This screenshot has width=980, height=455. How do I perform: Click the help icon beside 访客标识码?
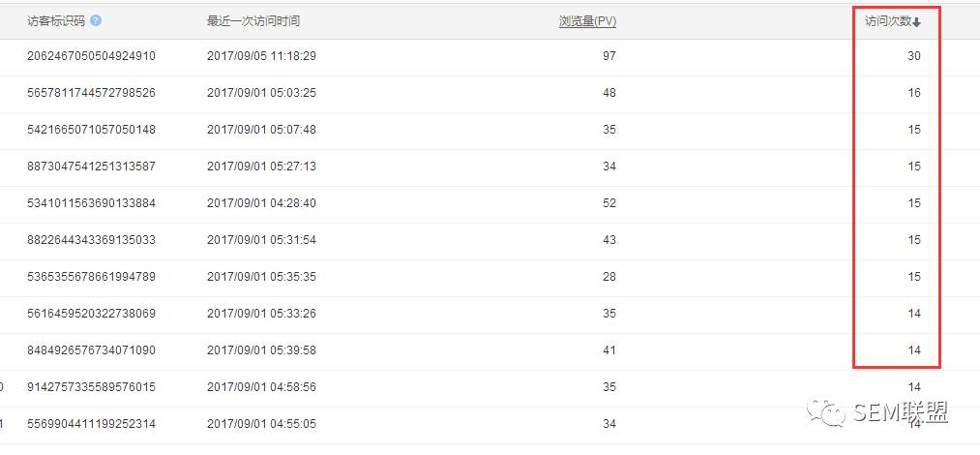[x=96, y=20]
